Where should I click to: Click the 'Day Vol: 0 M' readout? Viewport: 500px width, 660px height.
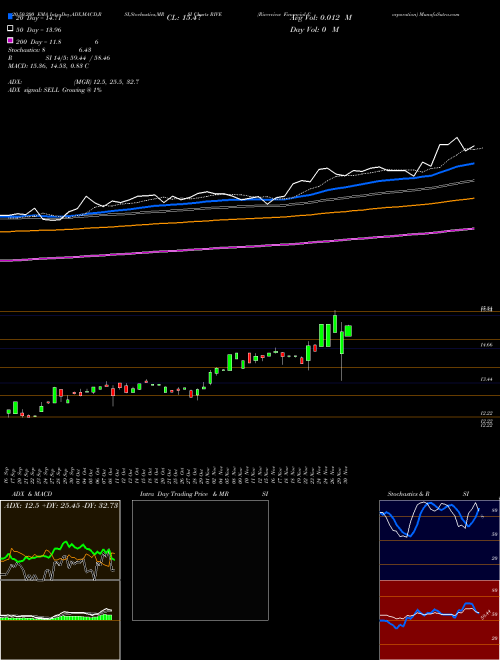pos(314,29)
